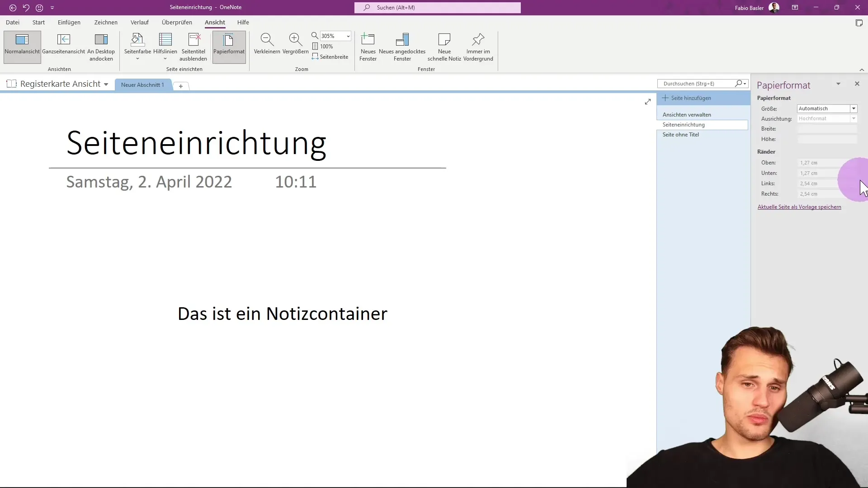Viewport: 868px width, 488px height.
Task: Click Seitentitel ausblenden icon
Action: (x=193, y=40)
